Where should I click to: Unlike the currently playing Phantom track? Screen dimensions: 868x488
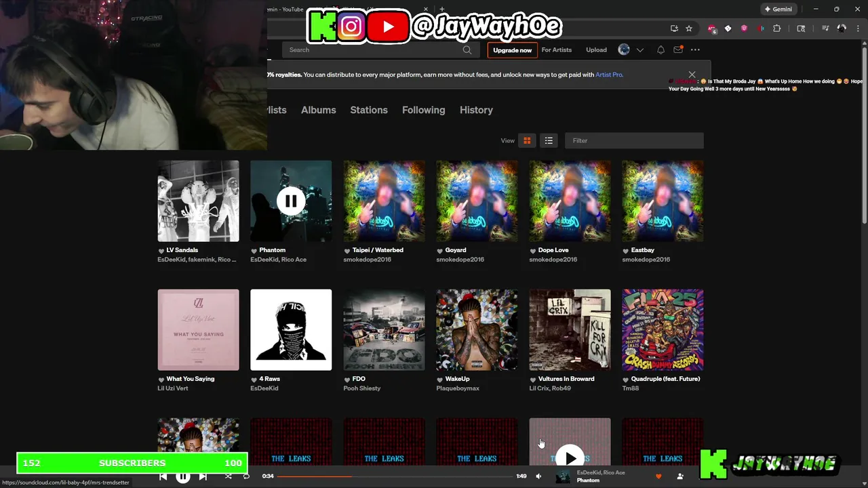[x=658, y=476]
